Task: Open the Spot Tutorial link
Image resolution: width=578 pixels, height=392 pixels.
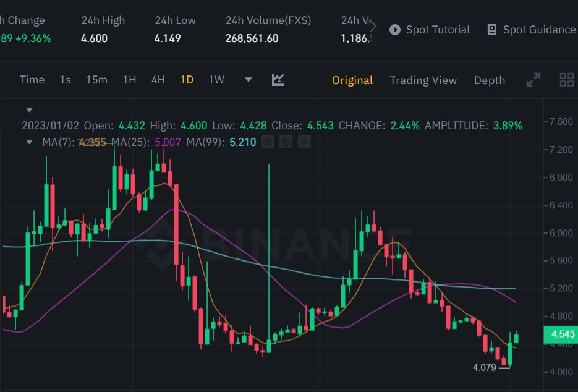Action: [438, 30]
